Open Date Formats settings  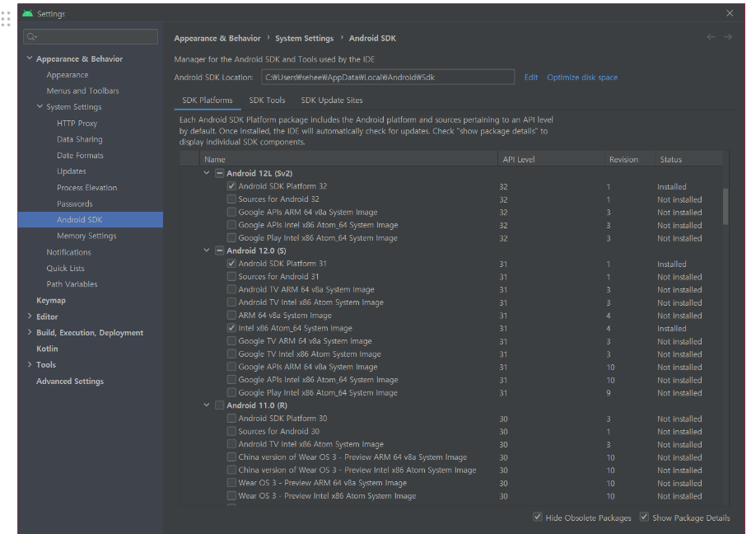click(x=80, y=155)
